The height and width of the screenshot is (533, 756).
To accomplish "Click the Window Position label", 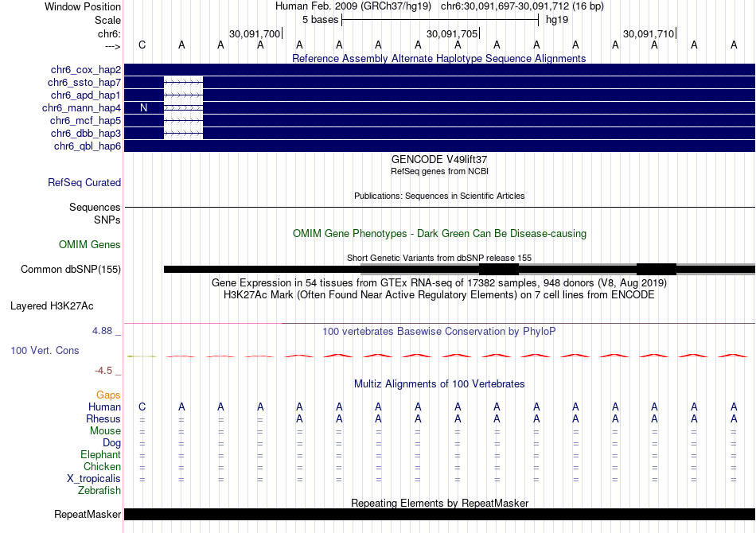I will click(x=83, y=6).
